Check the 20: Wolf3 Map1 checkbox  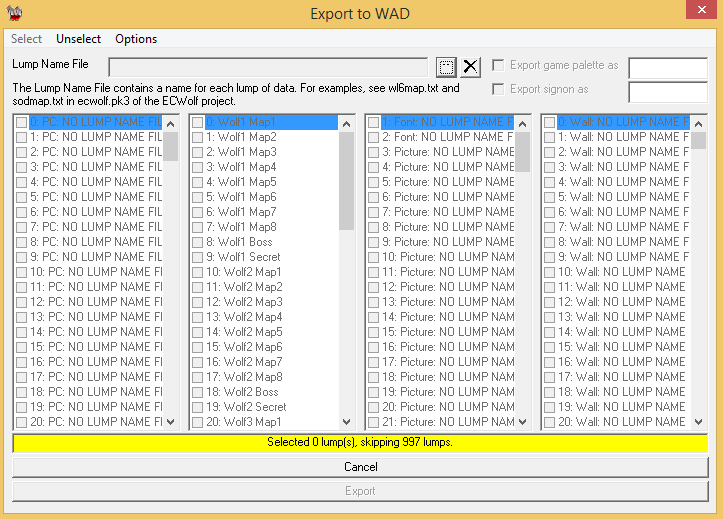click(x=197, y=422)
